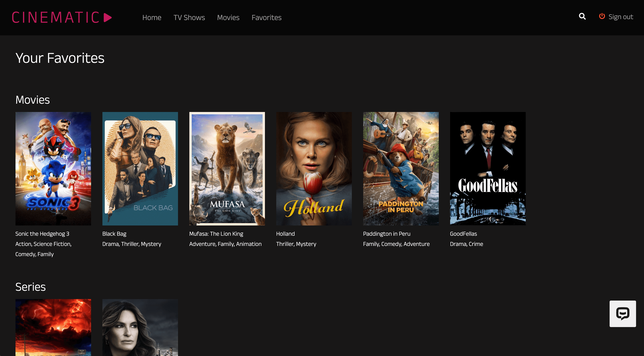Click the Black Bag title text
Screen dimensions: 644x356
(114, 234)
